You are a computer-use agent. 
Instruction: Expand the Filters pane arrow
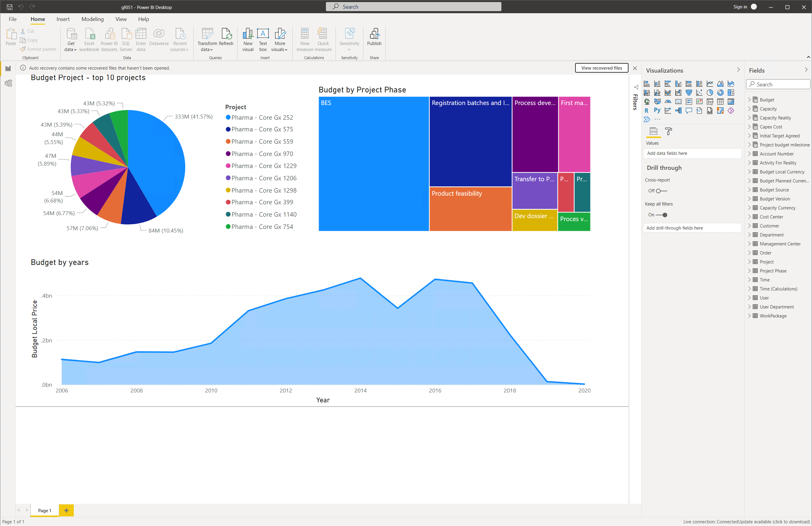pos(636,87)
